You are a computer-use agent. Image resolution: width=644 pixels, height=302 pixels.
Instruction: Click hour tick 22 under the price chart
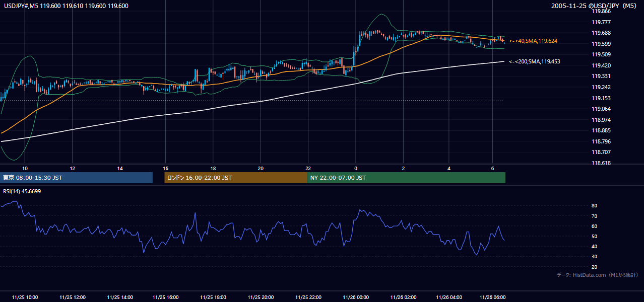[308, 168]
